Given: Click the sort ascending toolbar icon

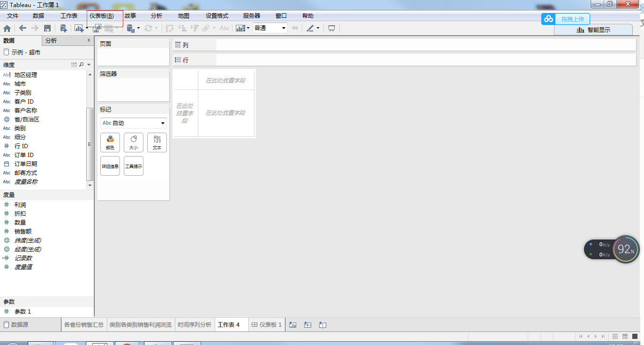Looking at the screenshot, I should pos(183,28).
